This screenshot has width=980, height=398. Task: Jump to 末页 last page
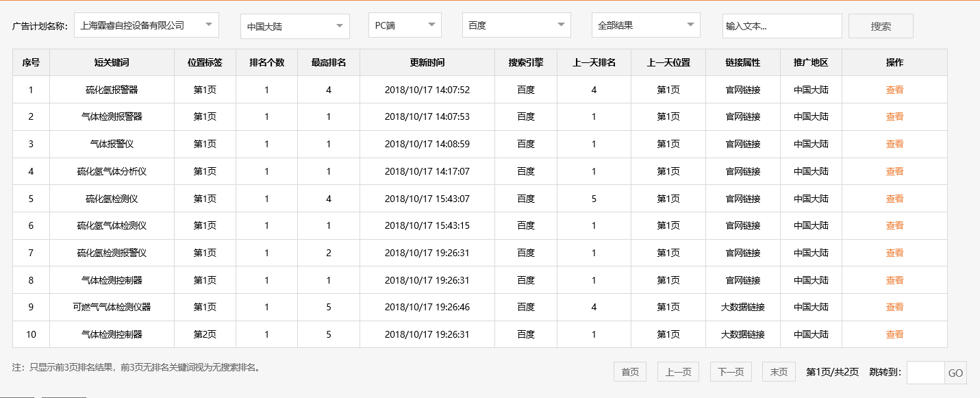pos(779,371)
